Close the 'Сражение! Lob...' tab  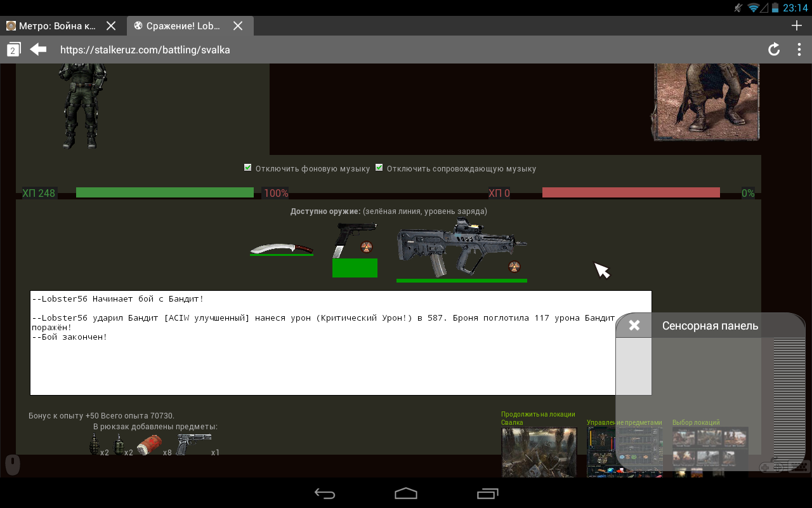(238, 26)
